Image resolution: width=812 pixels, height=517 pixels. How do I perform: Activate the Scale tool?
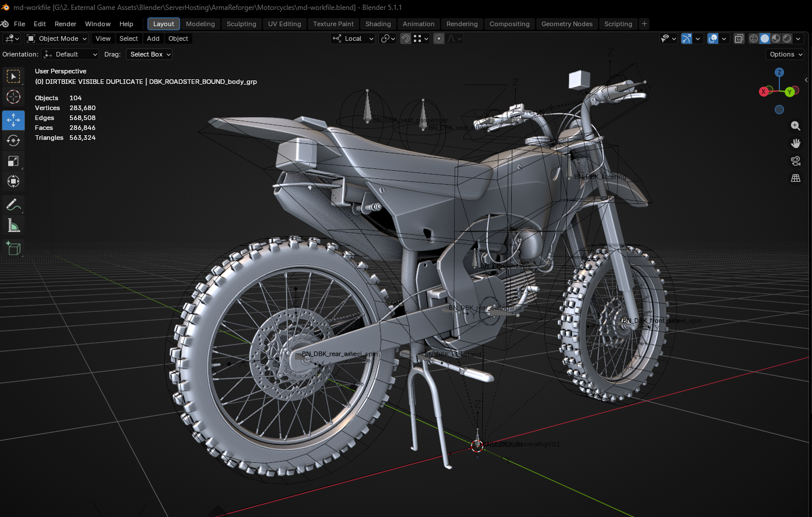click(13, 161)
